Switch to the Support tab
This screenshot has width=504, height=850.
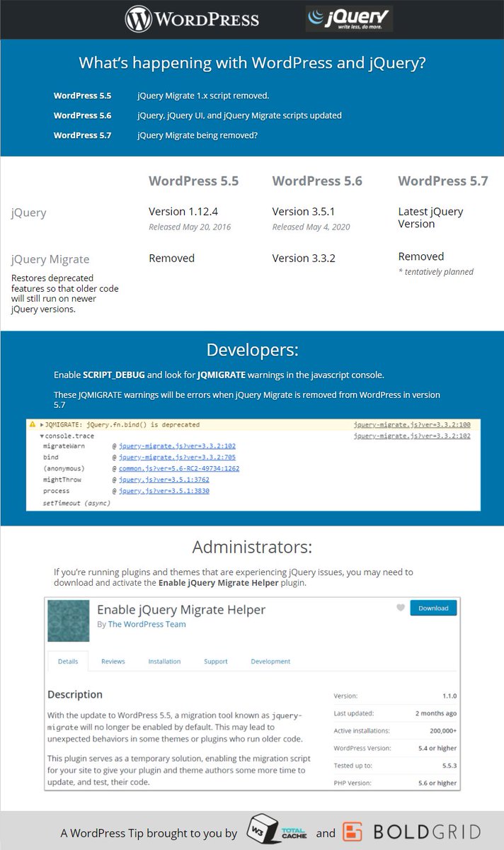point(216,662)
